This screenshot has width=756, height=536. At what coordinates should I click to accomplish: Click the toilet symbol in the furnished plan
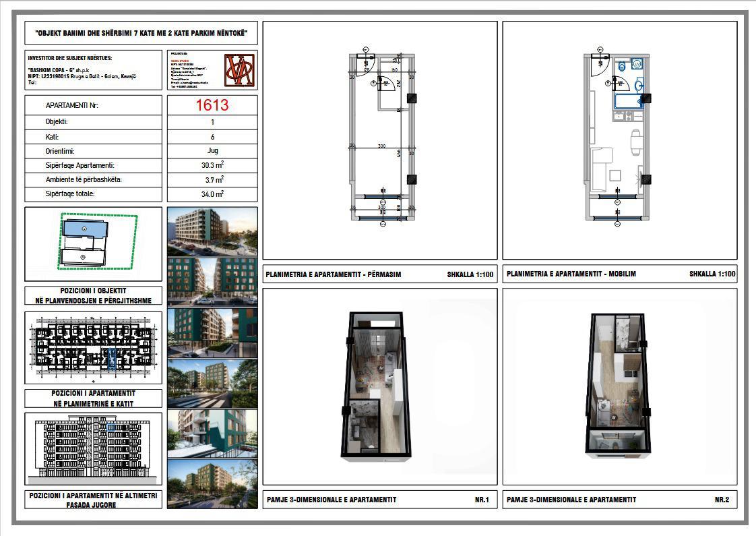(x=621, y=67)
